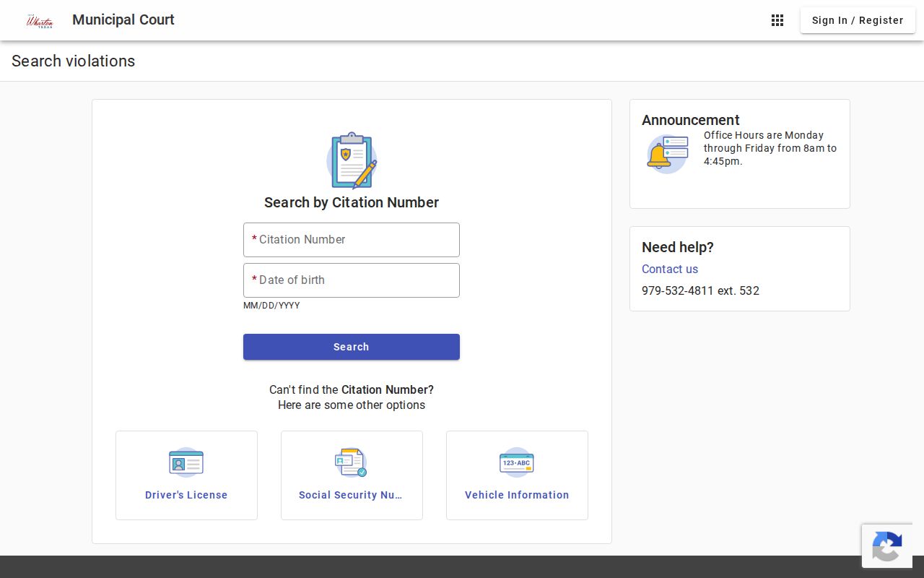924x578 pixels.
Task: Click the blue Search button
Action: point(352,347)
